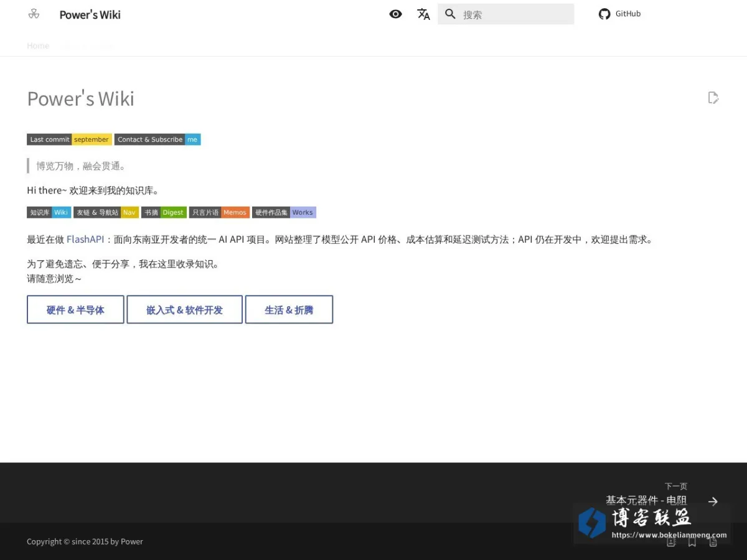
Task: Click the large Power's Wiki page heading
Action: [81, 99]
